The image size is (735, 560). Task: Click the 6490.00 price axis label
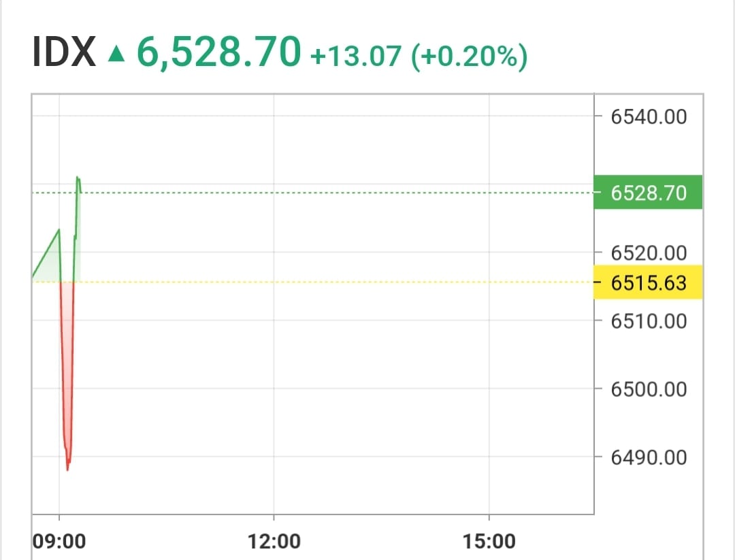649,457
